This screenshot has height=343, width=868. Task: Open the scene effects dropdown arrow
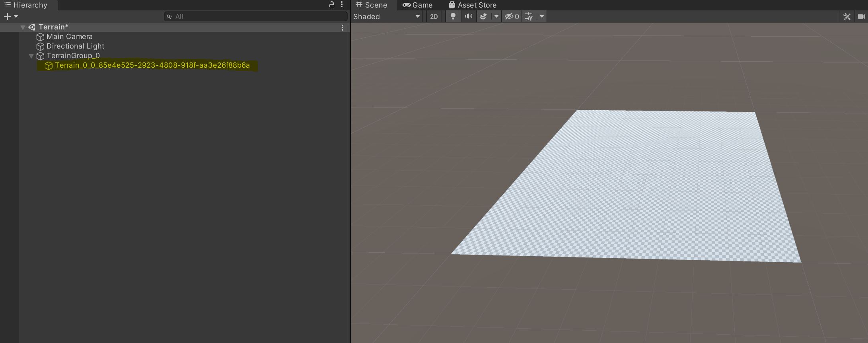[x=496, y=16]
